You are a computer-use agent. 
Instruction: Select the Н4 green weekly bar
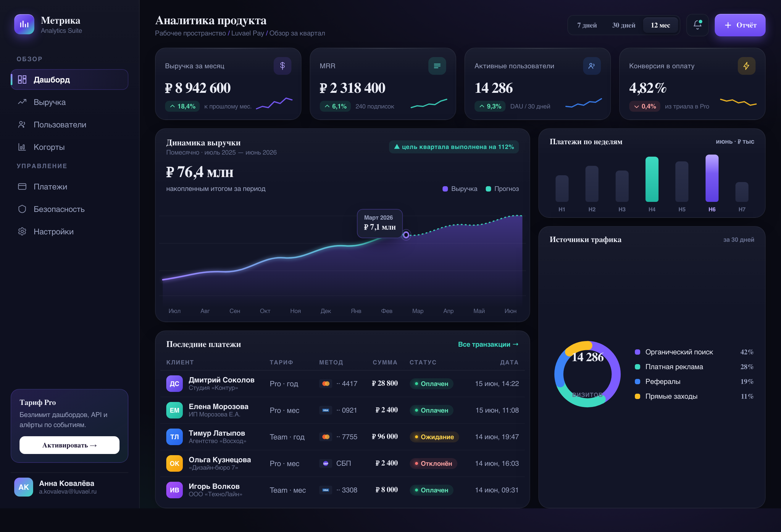click(652, 179)
